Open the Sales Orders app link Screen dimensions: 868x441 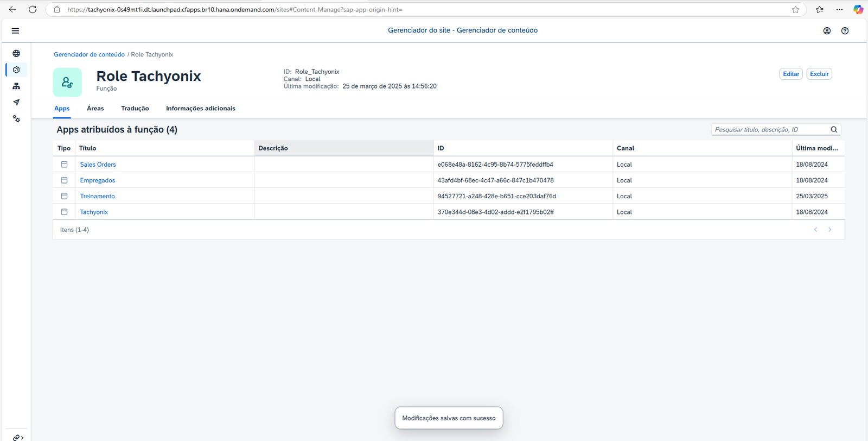98,165
